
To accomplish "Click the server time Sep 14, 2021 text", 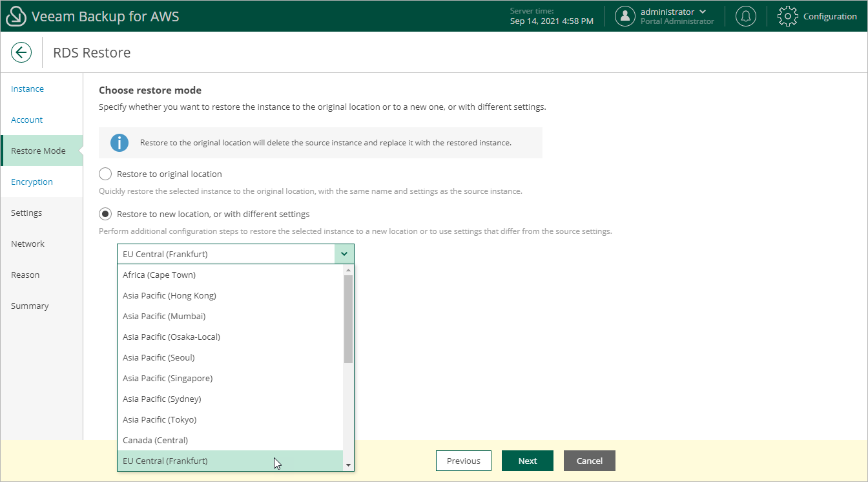I will 552,21.
